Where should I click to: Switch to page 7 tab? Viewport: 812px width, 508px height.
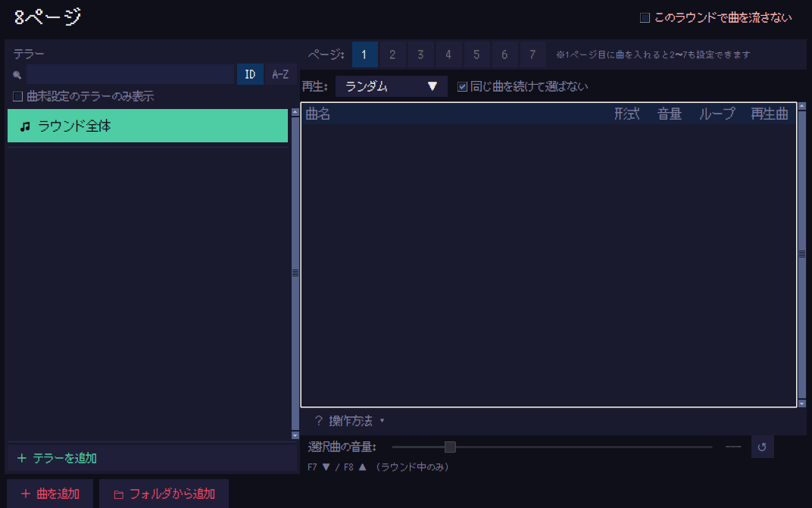pos(532,55)
